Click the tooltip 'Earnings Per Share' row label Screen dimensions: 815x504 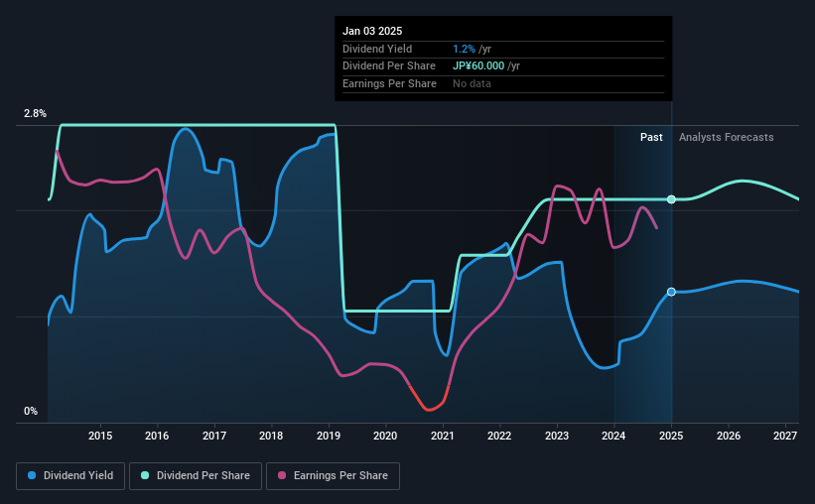point(389,83)
